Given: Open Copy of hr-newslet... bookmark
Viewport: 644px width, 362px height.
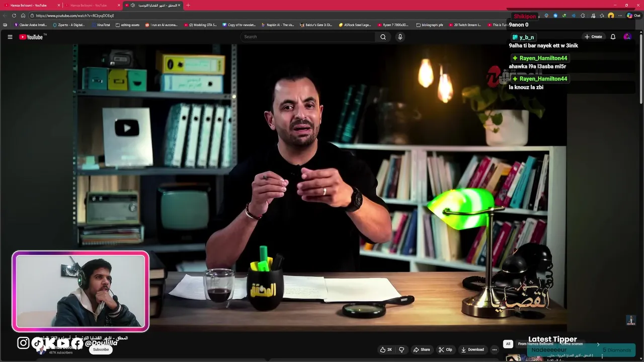Looking at the screenshot, I should click(239, 25).
